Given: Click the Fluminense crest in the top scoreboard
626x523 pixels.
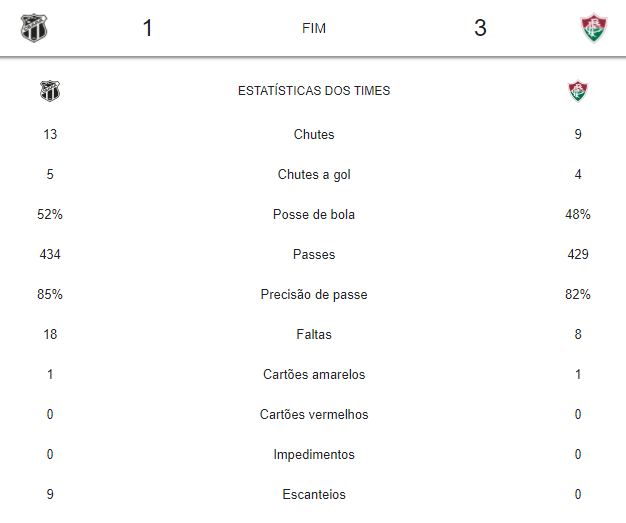Looking at the screenshot, I should [594, 28].
